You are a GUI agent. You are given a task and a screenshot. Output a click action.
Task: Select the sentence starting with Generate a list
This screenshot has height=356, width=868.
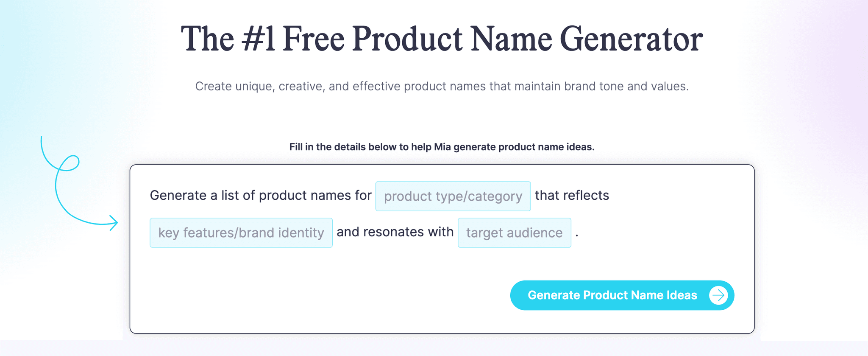click(x=261, y=195)
